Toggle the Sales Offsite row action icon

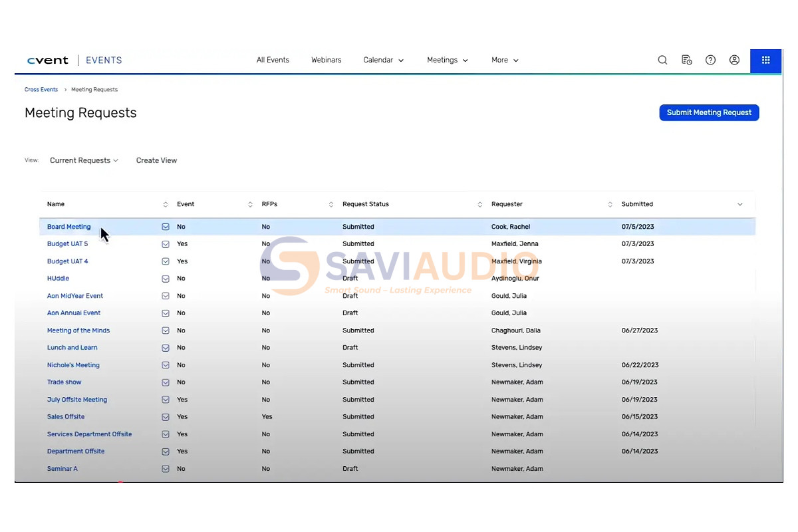(166, 417)
